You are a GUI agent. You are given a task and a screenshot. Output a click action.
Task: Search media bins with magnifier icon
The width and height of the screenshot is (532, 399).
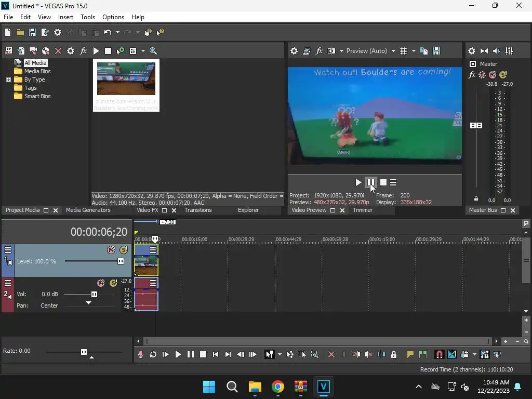[153, 51]
